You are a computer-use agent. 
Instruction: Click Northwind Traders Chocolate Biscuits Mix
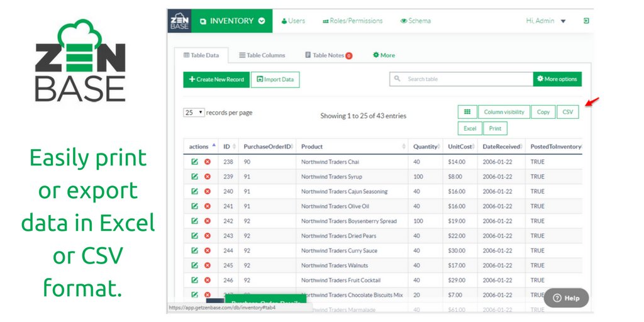click(352, 295)
